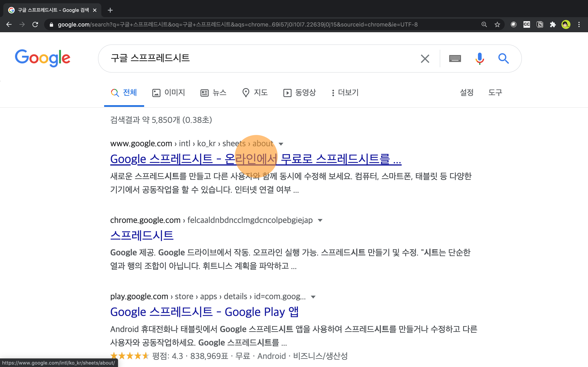This screenshot has height=367, width=588.
Task: Open the 스프레드시트 Chrome web store link
Action: pyautogui.click(x=142, y=235)
